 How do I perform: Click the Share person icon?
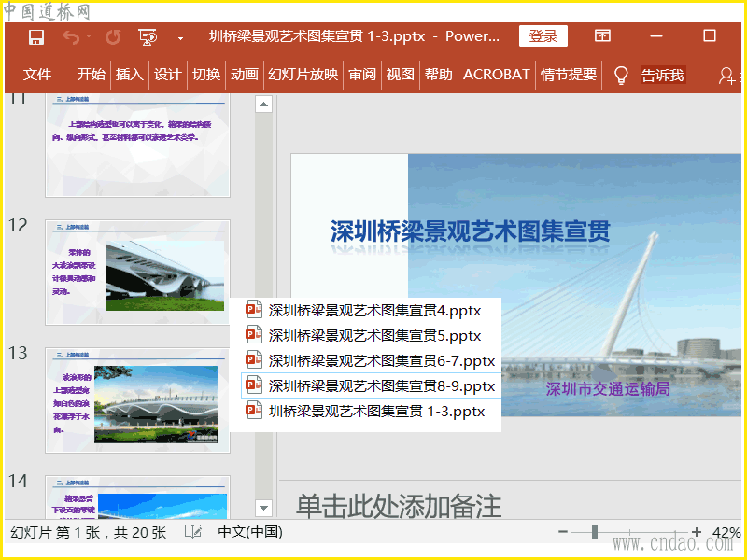pyautogui.click(x=727, y=76)
